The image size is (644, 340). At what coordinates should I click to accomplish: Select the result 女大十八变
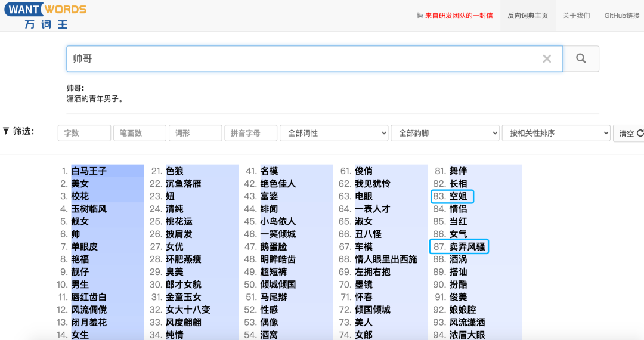(x=188, y=310)
